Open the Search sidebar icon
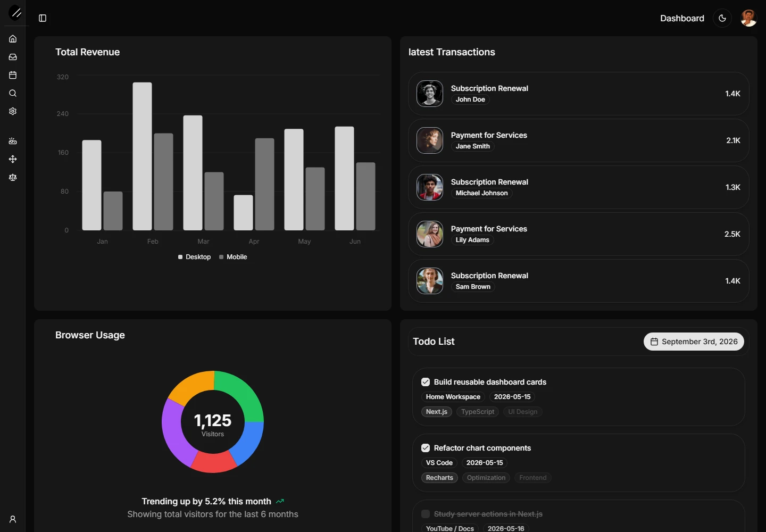The image size is (766, 532). pos(13,93)
